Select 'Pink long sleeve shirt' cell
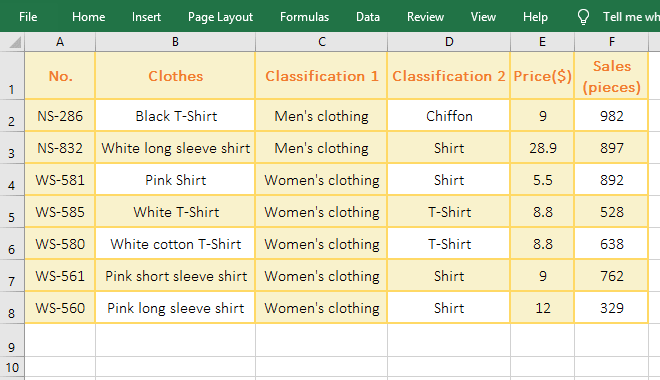Screen dimensions: 660x380 coord(175,308)
